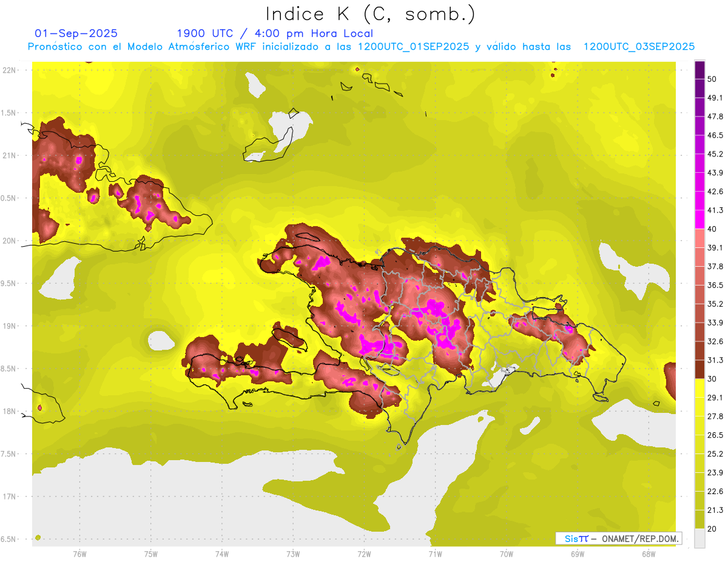Image resolution: width=728 pixels, height=562 pixels.
Task: Click the colorbar value '39.1'
Action: (715, 247)
